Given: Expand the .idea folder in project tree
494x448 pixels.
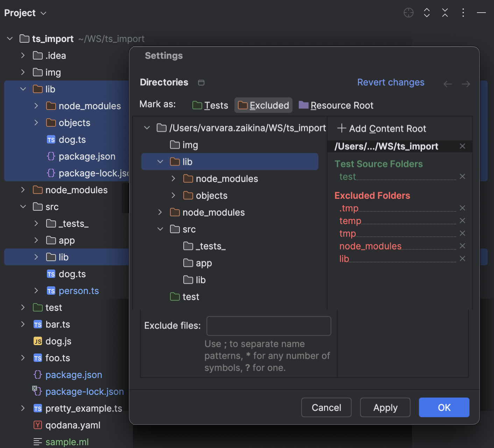Looking at the screenshot, I should [x=22, y=55].
